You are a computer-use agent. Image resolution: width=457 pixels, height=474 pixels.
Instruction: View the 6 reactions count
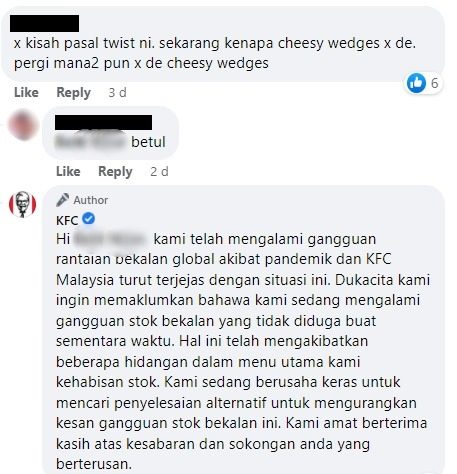click(434, 83)
